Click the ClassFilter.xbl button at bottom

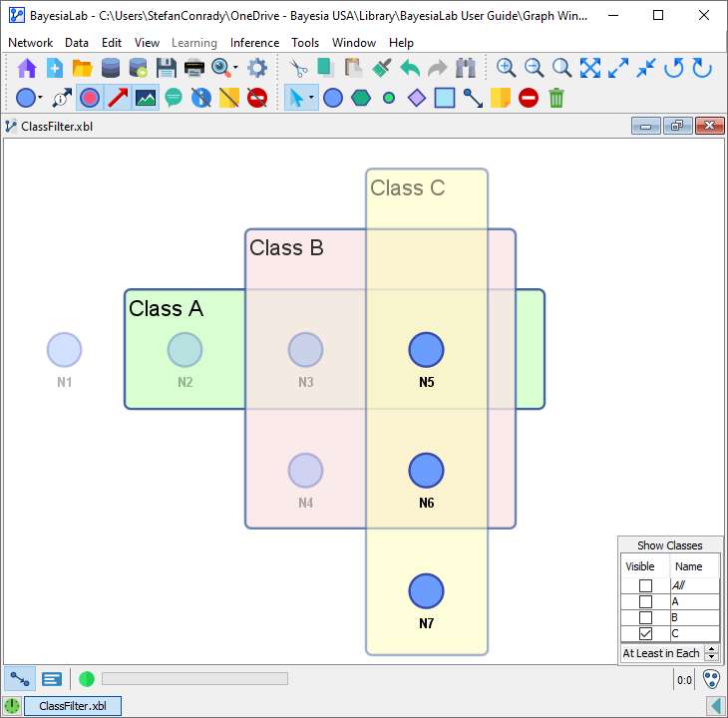coord(72,706)
